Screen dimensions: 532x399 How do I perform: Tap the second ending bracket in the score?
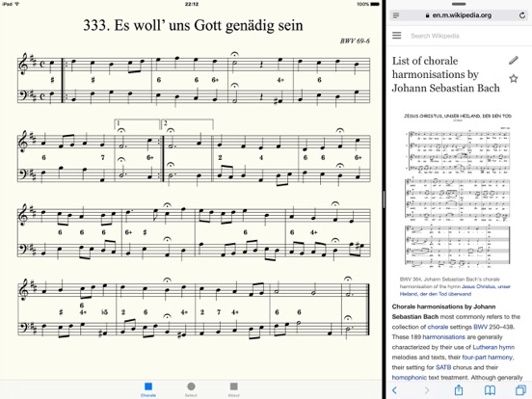(187, 123)
